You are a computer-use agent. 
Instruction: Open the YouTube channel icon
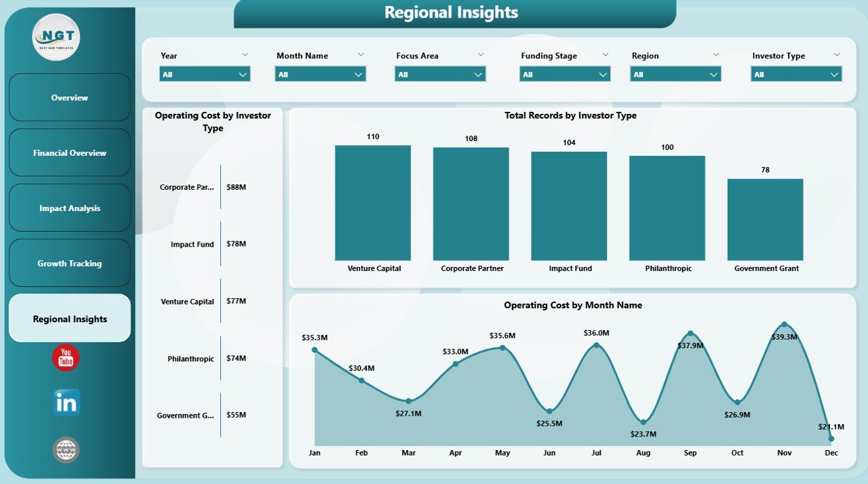point(65,357)
